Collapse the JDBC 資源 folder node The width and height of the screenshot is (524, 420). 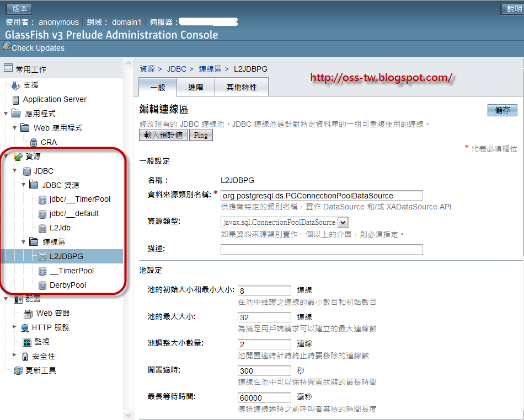point(23,185)
